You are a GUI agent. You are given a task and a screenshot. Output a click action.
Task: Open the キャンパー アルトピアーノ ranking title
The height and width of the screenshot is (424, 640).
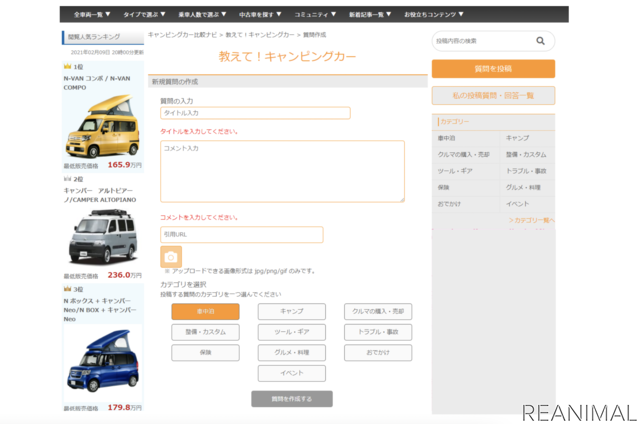[x=100, y=195]
